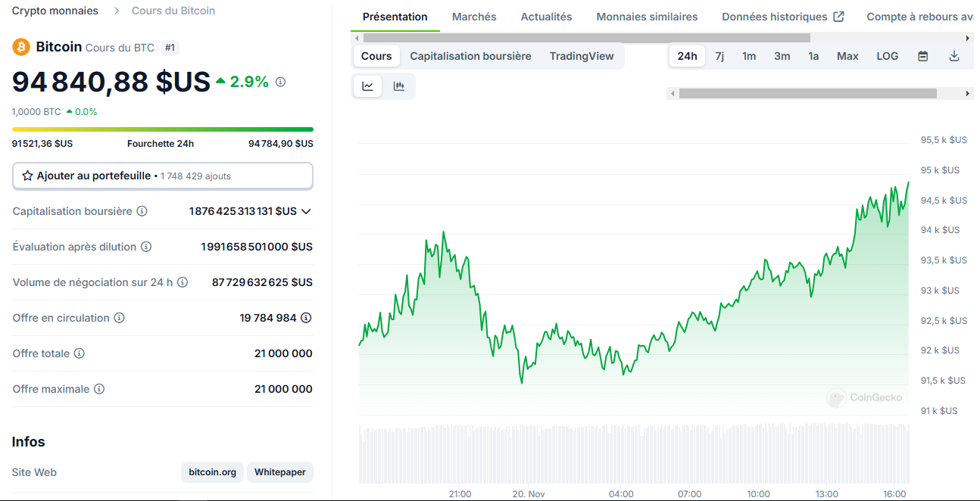Select the line chart view icon

pos(368,86)
